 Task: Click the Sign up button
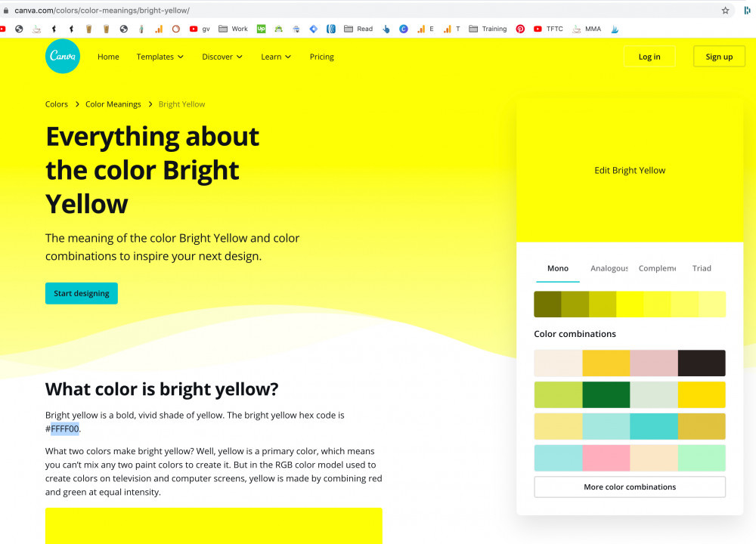[719, 57]
